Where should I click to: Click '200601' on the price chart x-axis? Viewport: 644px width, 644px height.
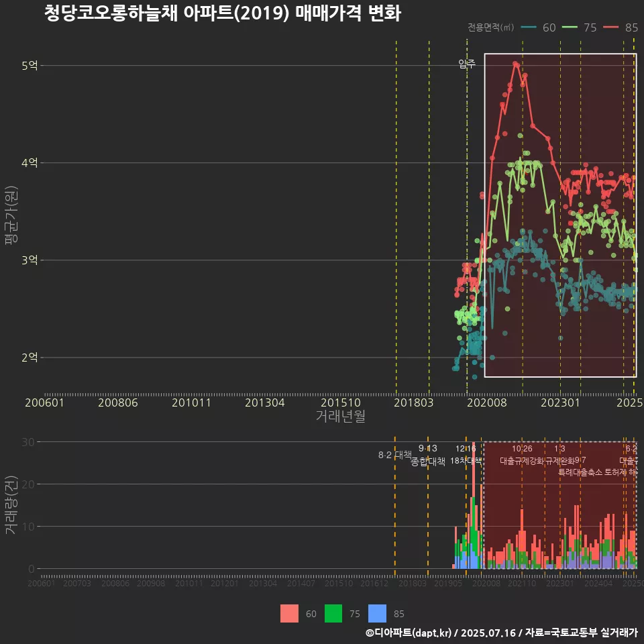pos(44,402)
